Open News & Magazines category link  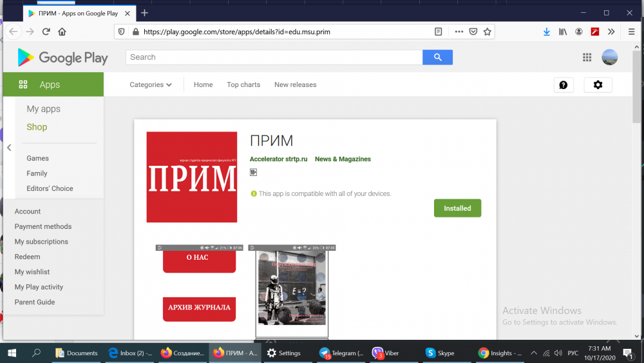point(343,159)
